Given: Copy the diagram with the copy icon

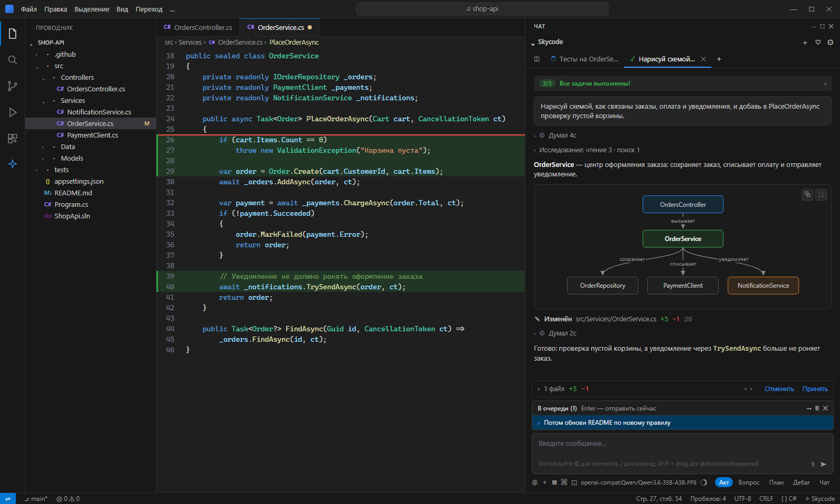Looking at the screenshot, I should point(807,194).
